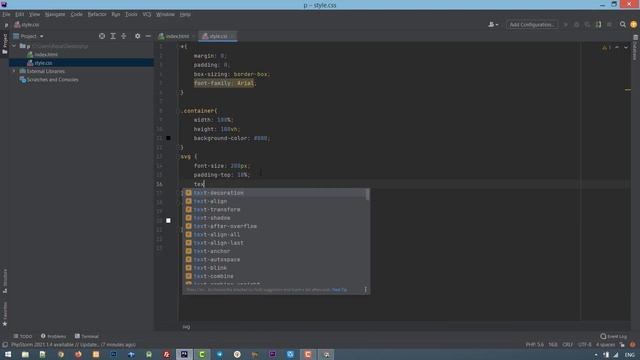Viewport: 640px width, 360px height.
Task: Choose text-decoration from autocomplete list
Action: (274, 193)
